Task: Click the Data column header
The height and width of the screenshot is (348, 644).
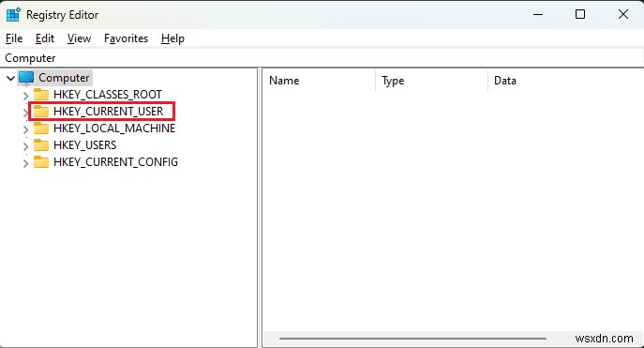Action: coord(565,81)
